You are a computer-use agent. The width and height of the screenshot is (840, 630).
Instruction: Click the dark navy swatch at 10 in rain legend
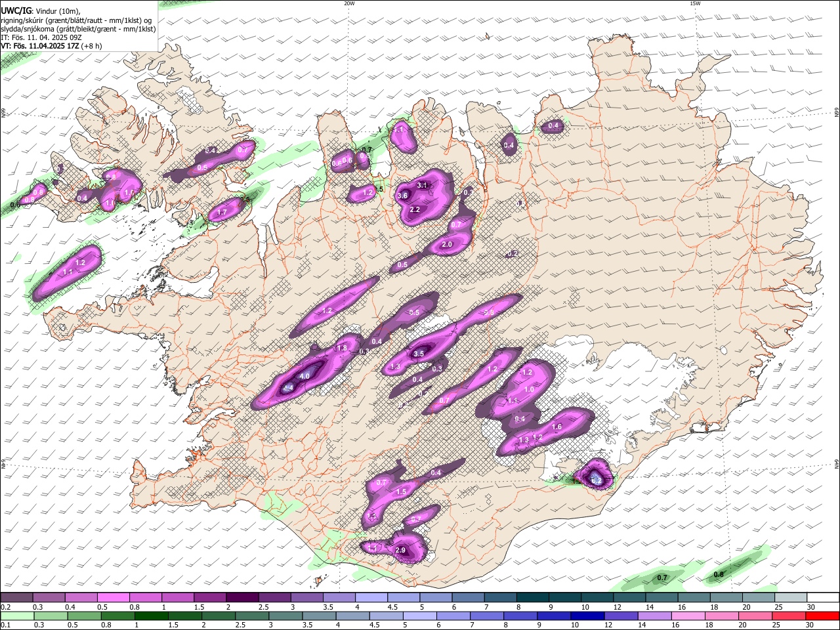(x=587, y=616)
